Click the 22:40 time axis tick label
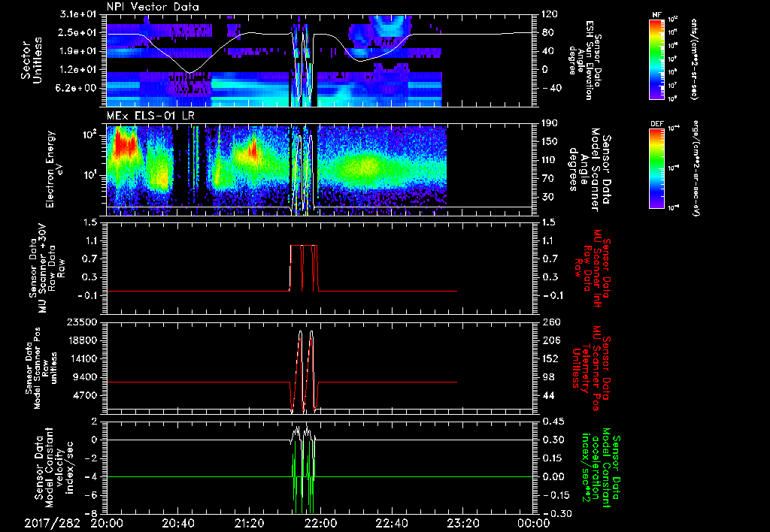Viewport: 770px width, 532px height. pos(392,523)
